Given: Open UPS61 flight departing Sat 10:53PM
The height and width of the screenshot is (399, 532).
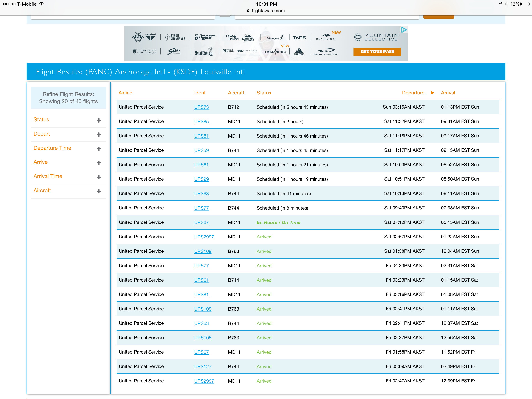Looking at the screenshot, I should 201,165.
